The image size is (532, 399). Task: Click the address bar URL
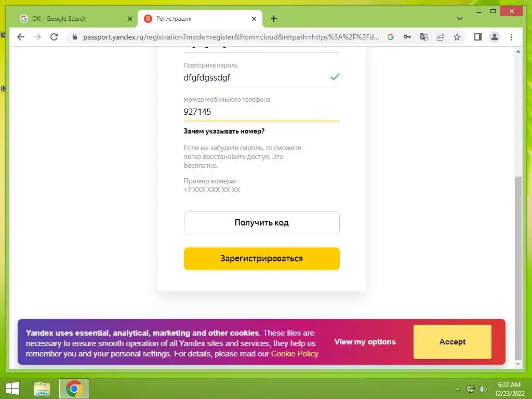coord(231,37)
